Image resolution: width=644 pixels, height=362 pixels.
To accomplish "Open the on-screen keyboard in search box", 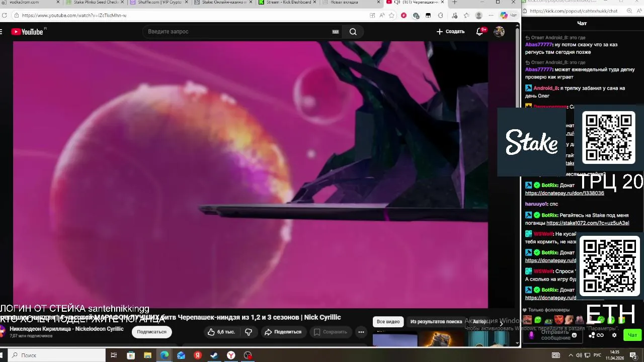I will 336,32.
